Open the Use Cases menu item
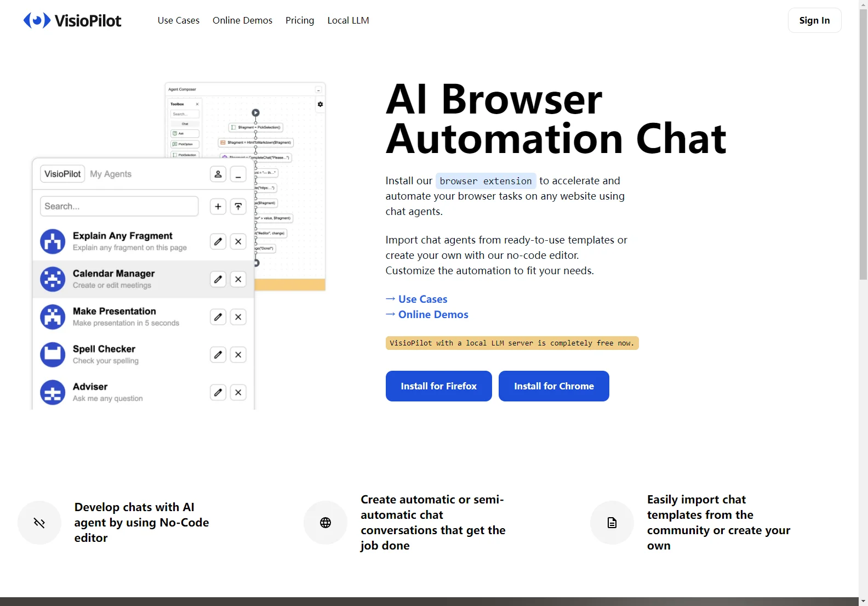 [179, 20]
